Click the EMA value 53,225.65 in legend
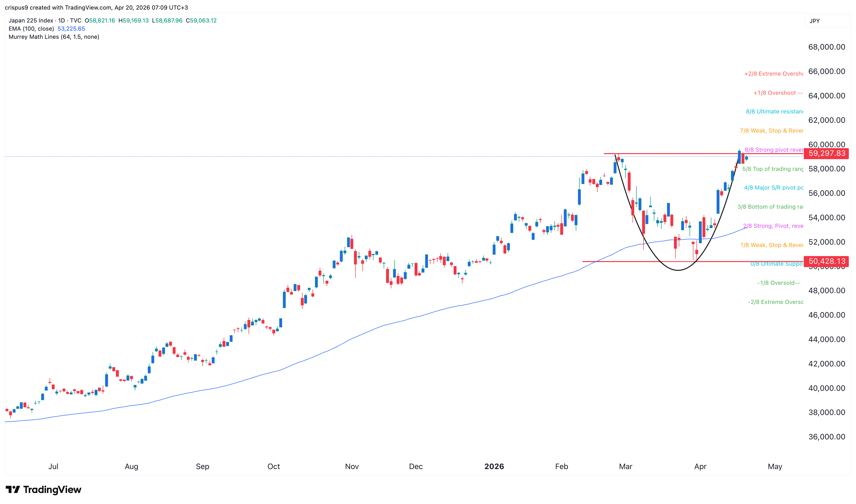The image size is (856, 504). pyautogui.click(x=71, y=28)
